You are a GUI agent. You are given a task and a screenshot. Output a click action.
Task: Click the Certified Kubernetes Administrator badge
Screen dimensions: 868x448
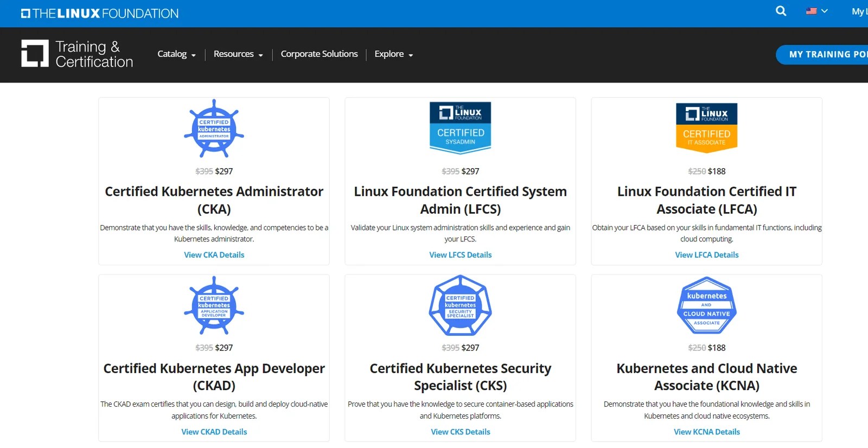[x=214, y=129]
